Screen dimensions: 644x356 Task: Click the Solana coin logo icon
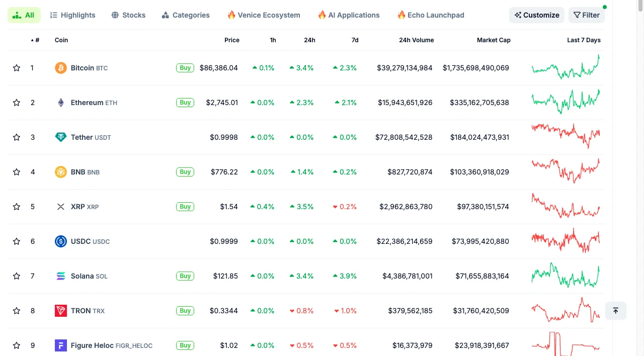point(61,276)
